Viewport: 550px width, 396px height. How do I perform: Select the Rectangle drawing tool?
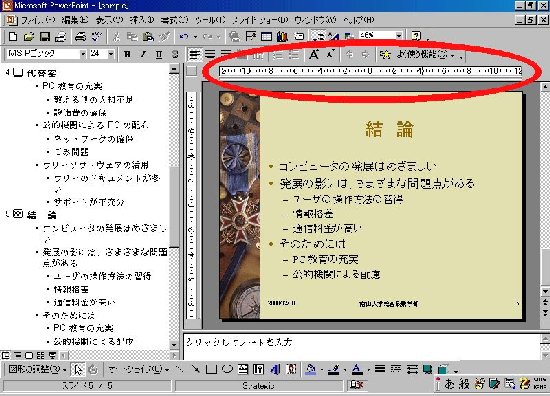click(x=211, y=369)
